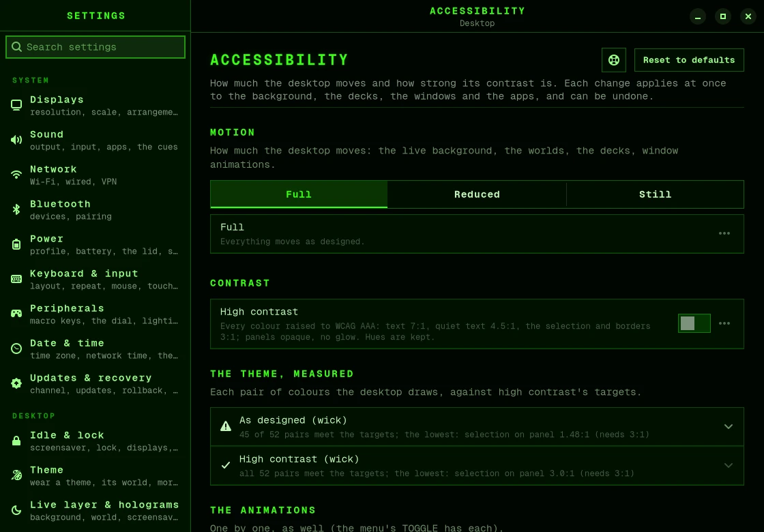Click Reset to defaults button
Screen dimensions: 764x532
coord(689,60)
